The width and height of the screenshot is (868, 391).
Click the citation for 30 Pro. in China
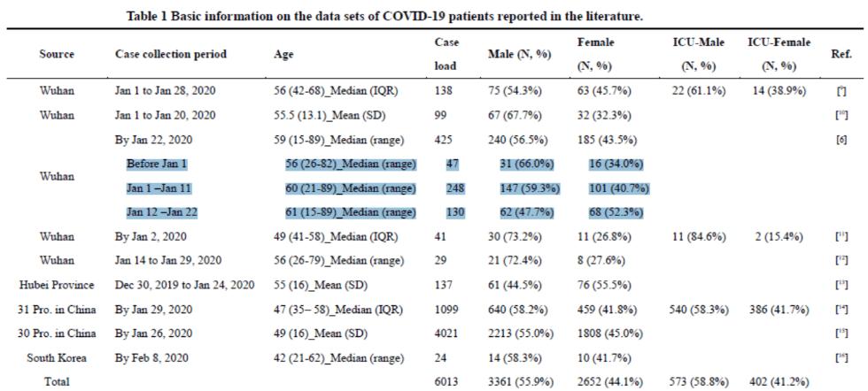[x=841, y=334]
